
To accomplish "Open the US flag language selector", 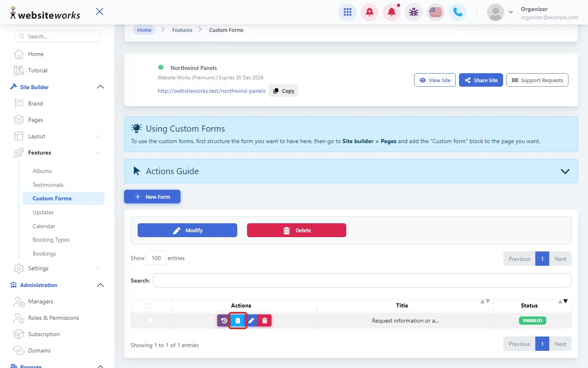I will [x=436, y=12].
